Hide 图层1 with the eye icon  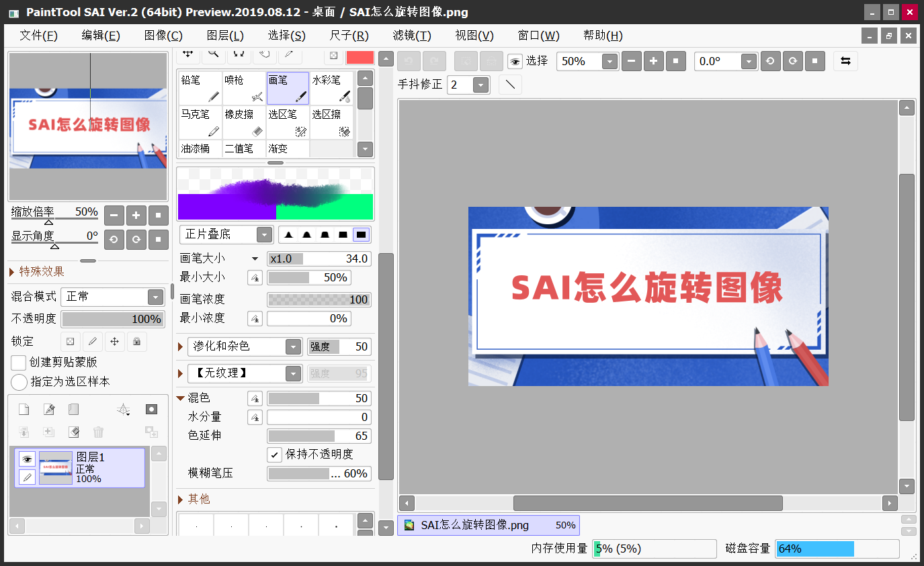point(27,459)
